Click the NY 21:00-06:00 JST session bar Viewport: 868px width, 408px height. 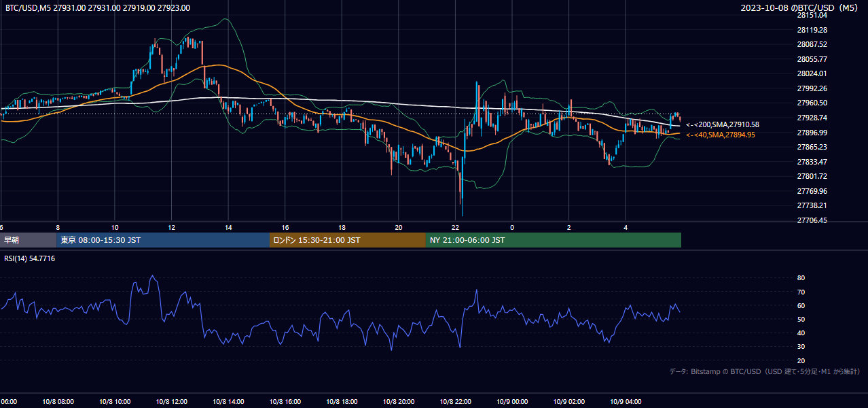click(554, 240)
